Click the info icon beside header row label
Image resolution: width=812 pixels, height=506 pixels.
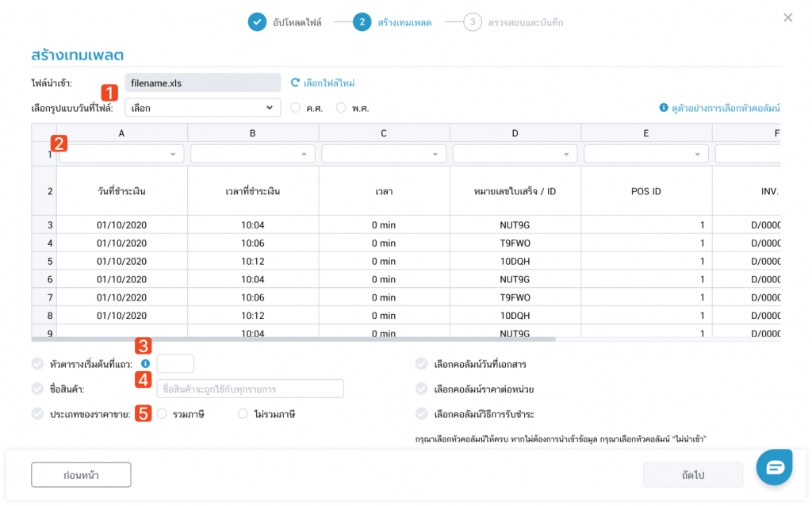[x=145, y=364]
